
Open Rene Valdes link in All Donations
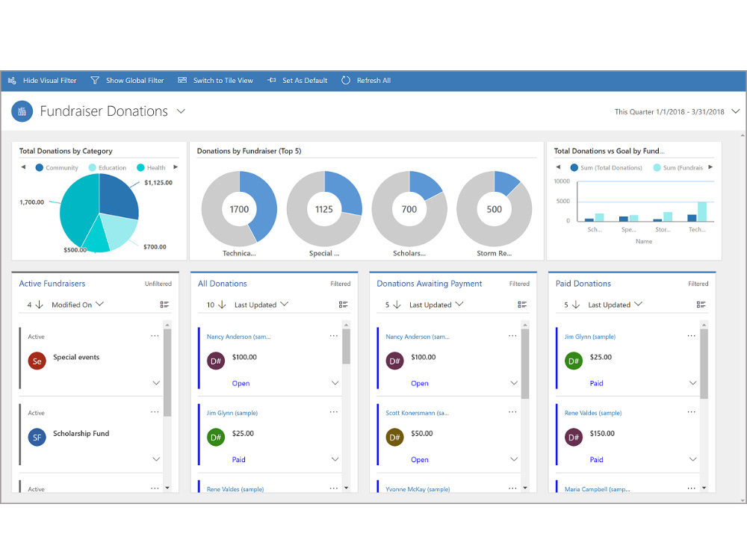(235, 489)
